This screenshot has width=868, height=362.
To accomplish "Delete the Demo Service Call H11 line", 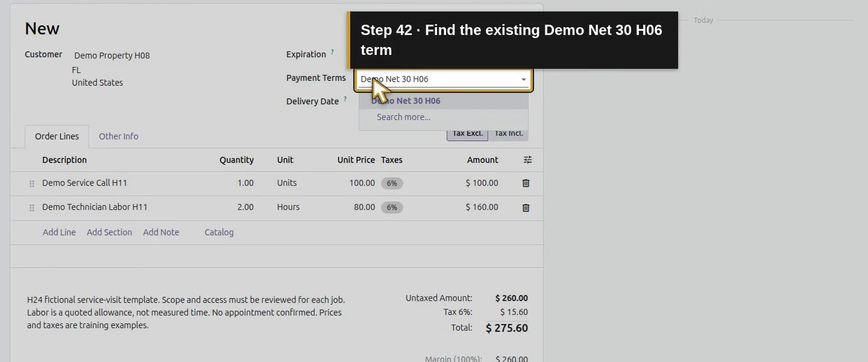I will [526, 183].
